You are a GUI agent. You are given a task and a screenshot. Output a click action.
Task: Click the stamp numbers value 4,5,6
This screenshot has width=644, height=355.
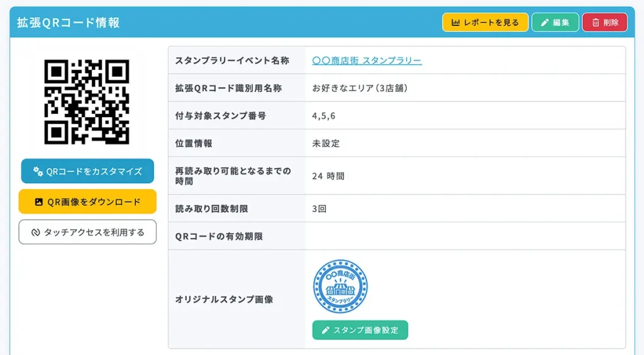click(x=324, y=116)
